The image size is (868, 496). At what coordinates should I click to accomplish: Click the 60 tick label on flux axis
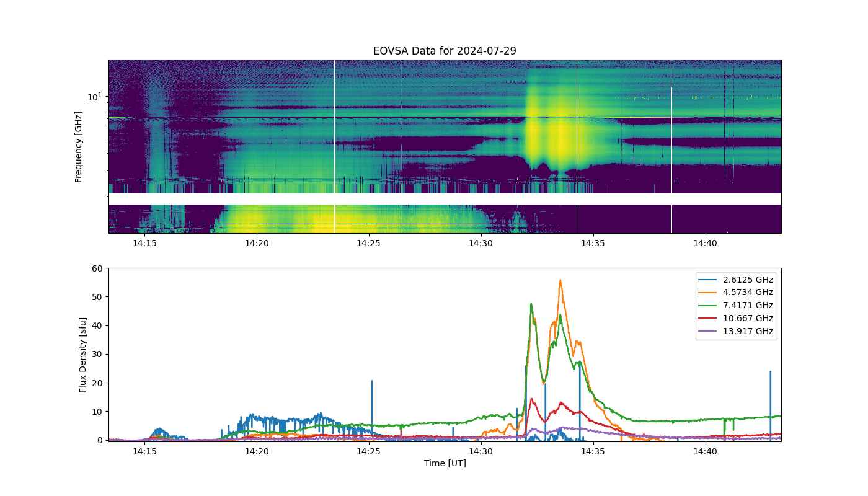(x=97, y=268)
